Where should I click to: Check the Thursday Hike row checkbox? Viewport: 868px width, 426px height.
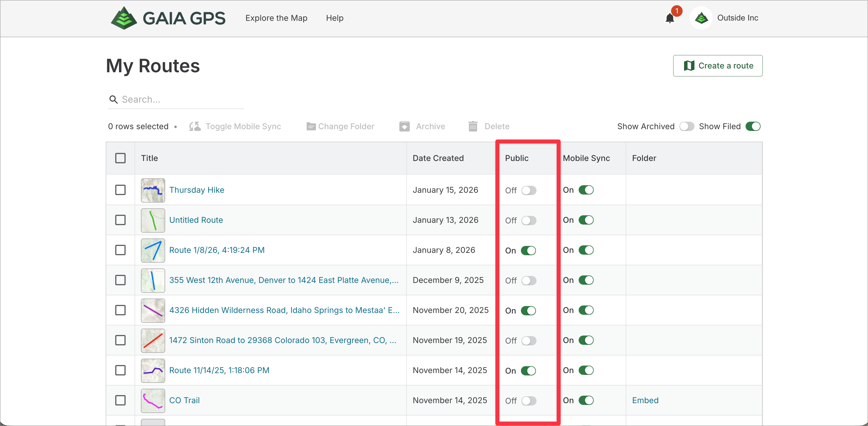[x=120, y=190]
